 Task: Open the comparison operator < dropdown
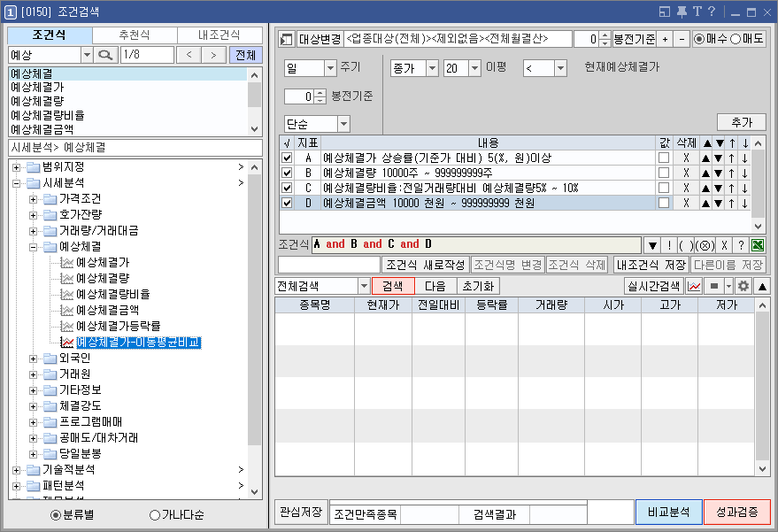pos(560,68)
